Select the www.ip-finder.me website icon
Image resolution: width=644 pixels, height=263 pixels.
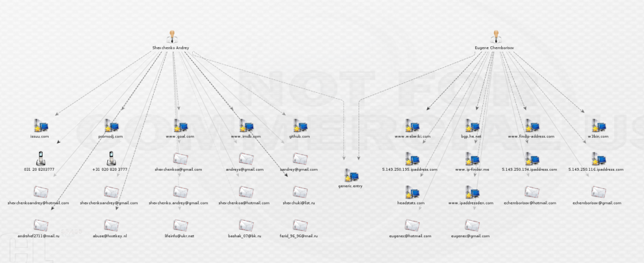(472, 159)
